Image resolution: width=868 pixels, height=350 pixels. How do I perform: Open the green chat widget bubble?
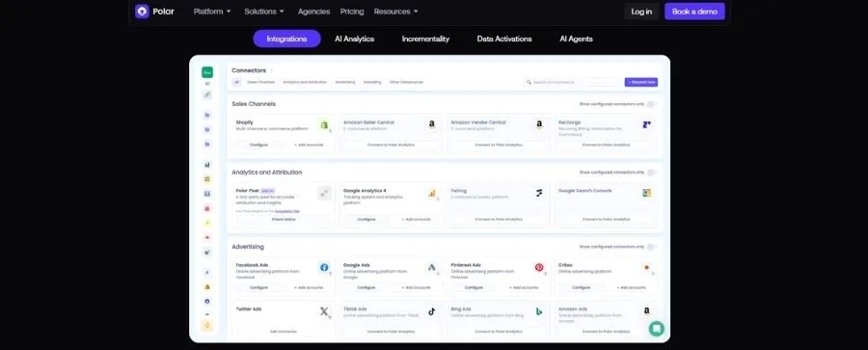pyautogui.click(x=657, y=329)
